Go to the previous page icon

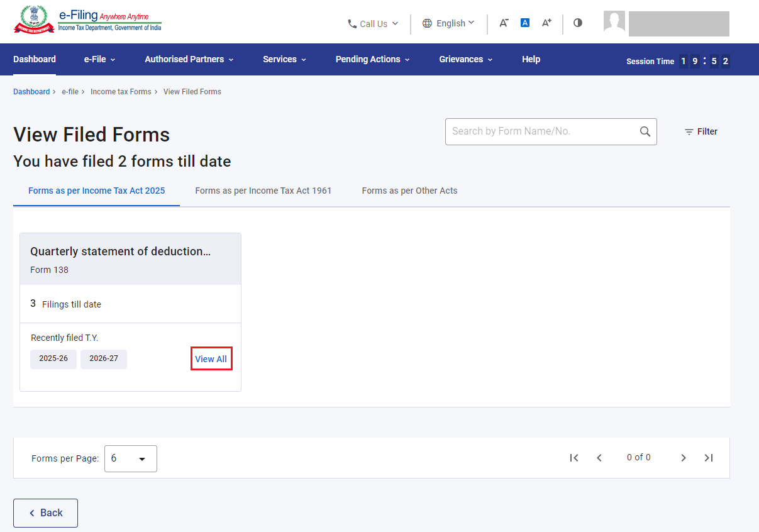point(599,458)
